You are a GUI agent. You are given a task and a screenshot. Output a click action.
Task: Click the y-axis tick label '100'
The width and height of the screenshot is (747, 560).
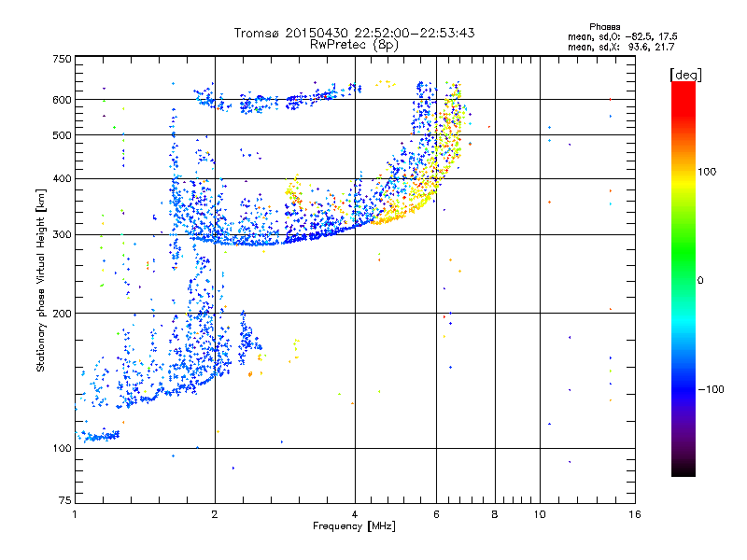point(62,449)
